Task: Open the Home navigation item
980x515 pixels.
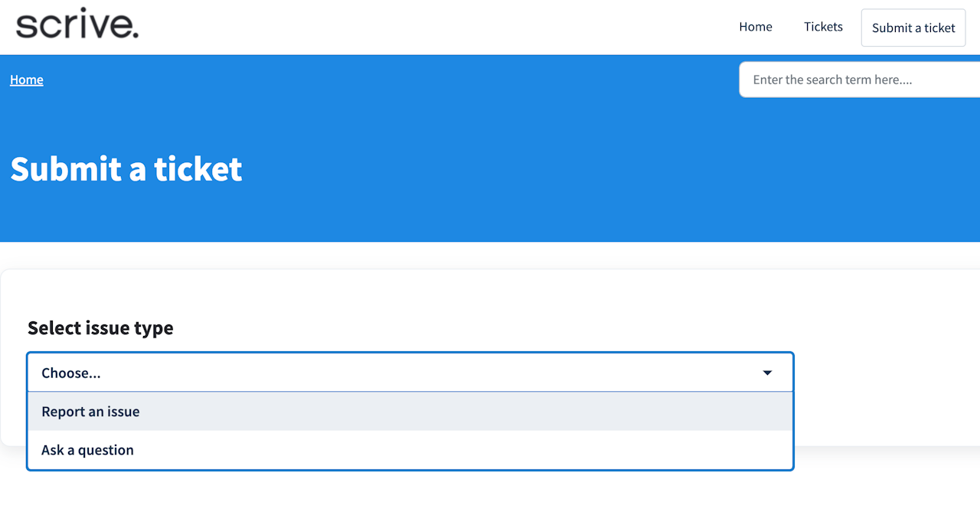Action: point(755,27)
